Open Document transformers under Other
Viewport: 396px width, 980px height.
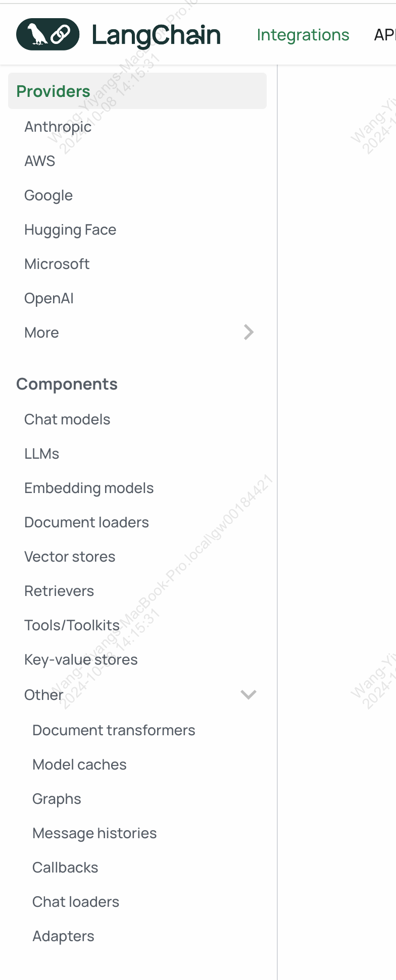114,730
